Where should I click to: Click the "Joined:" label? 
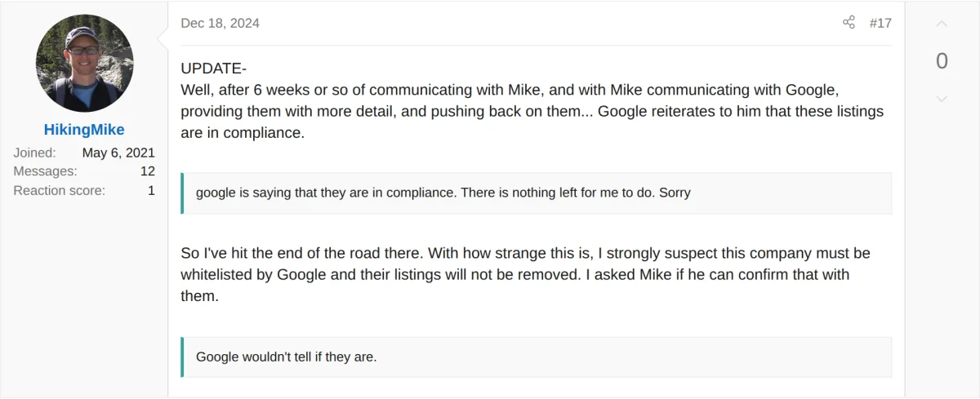tap(34, 153)
